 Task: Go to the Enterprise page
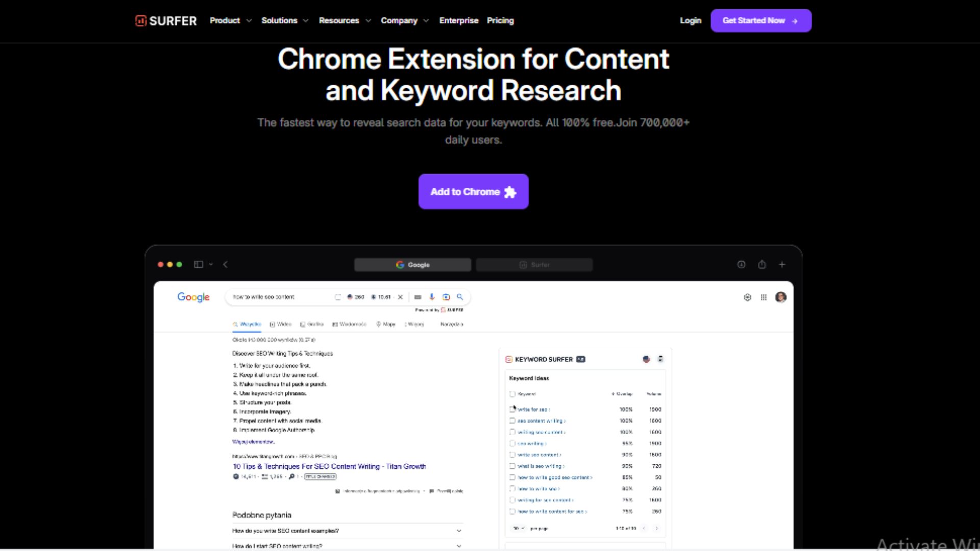459,20
